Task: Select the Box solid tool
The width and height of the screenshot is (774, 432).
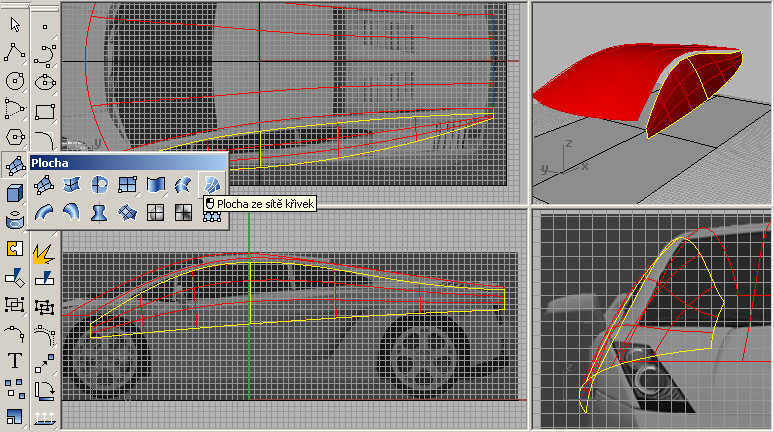Action: coord(15,193)
